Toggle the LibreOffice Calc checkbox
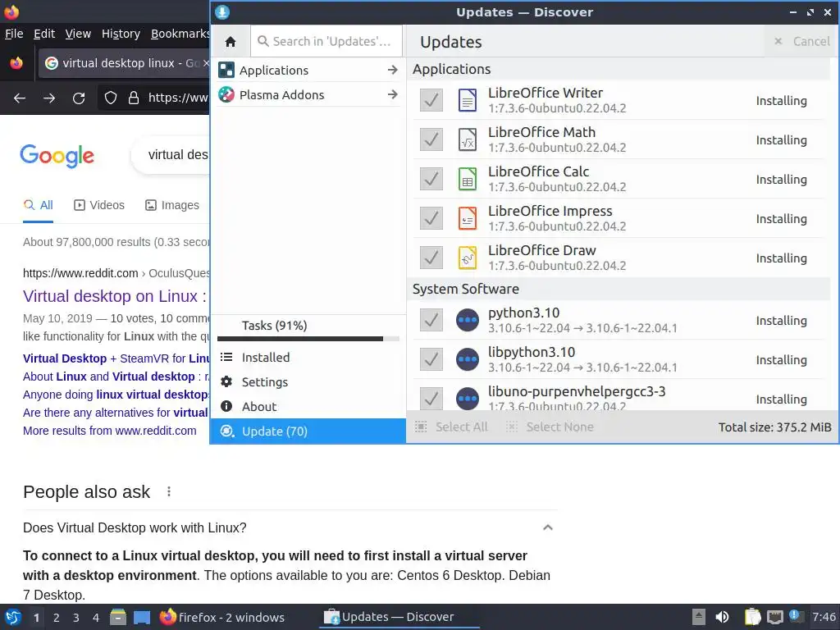840x630 pixels. click(431, 179)
